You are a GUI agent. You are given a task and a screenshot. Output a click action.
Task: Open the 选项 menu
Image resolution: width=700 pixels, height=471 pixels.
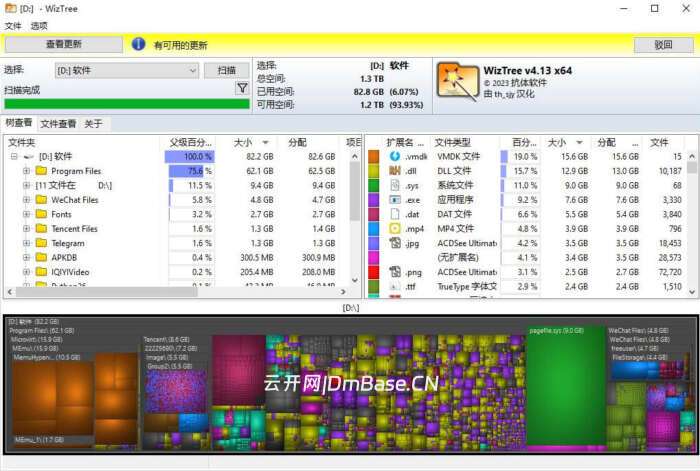point(39,26)
